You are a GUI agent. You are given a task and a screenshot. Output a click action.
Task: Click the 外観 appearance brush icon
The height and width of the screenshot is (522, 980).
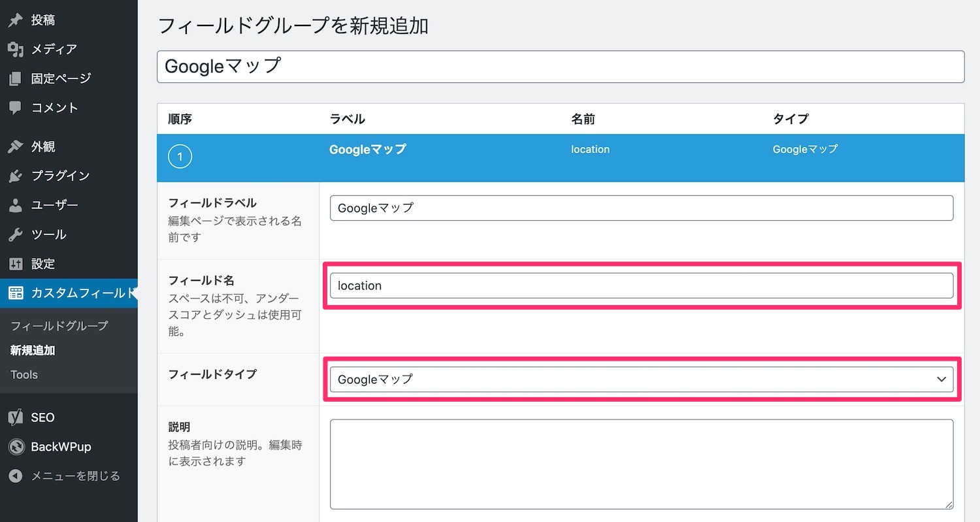14,146
